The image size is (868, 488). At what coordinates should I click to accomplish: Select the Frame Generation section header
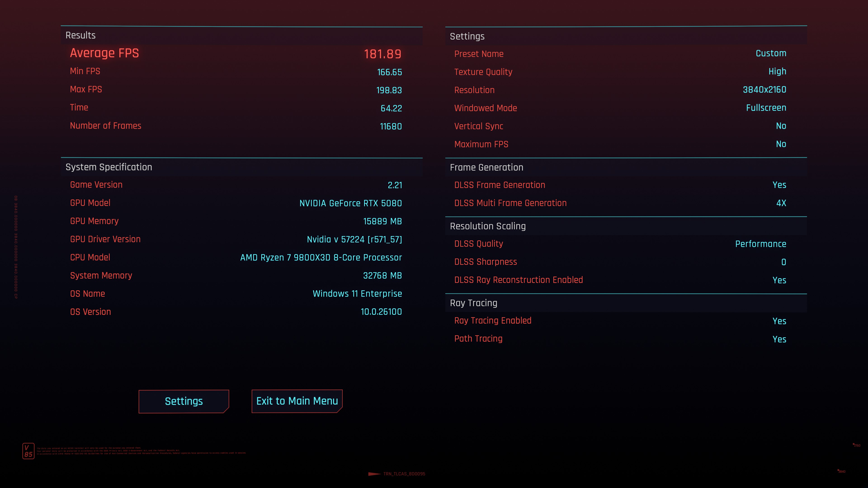coord(486,167)
